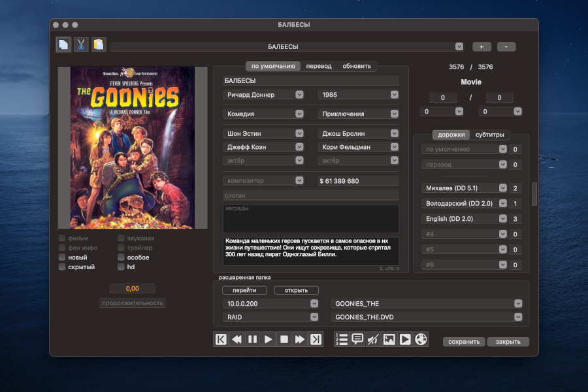Jump to last record with skip-end button
The height and width of the screenshot is (392, 588).
[x=316, y=340]
